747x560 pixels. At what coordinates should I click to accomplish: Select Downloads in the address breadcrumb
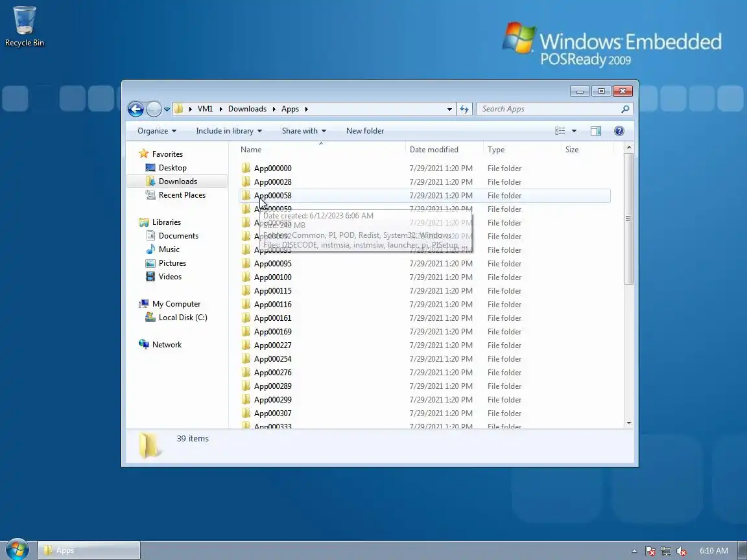coord(247,109)
